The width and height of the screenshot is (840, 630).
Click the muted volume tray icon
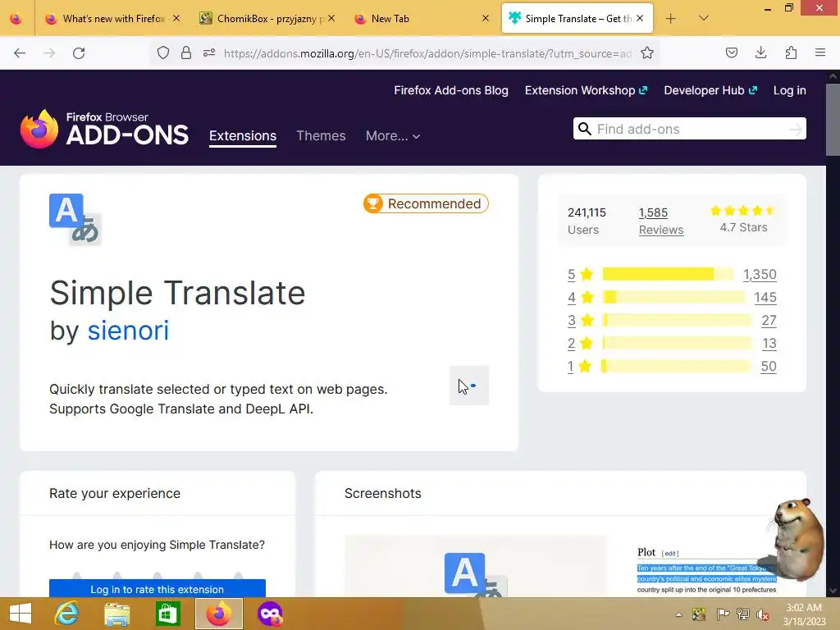click(x=763, y=614)
